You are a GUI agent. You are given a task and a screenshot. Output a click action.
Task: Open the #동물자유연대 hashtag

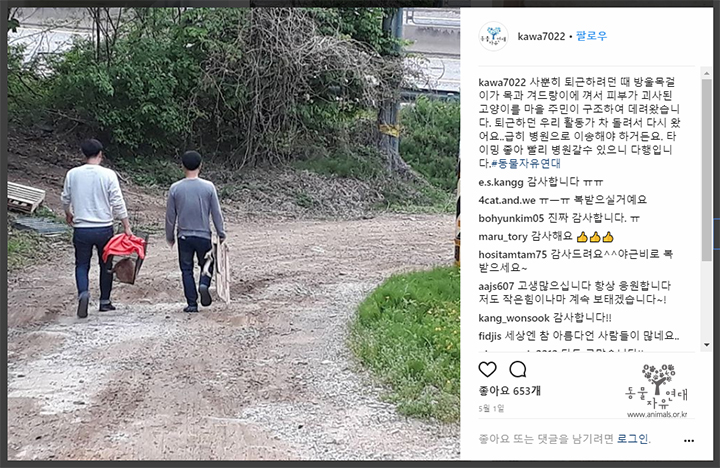[x=526, y=163]
